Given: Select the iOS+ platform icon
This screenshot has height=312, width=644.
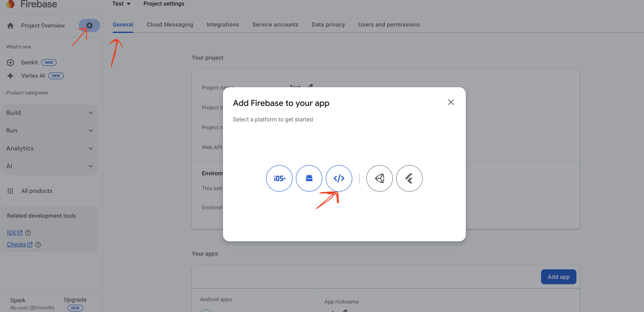Looking at the screenshot, I should point(279,178).
